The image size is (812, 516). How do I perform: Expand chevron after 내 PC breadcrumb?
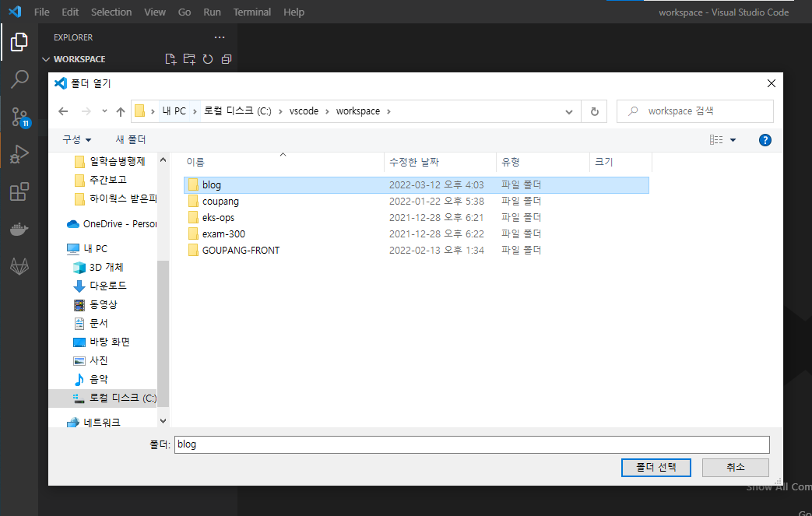pyautogui.click(x=195, y=111)
